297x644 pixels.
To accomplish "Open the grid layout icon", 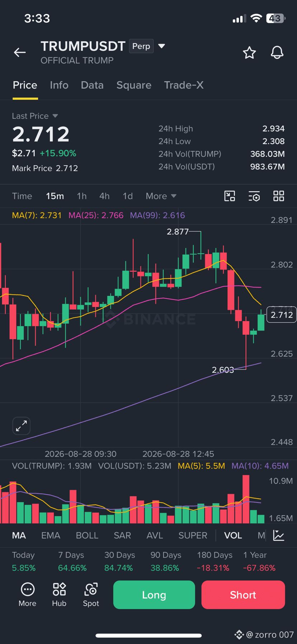I will [279, 196].
